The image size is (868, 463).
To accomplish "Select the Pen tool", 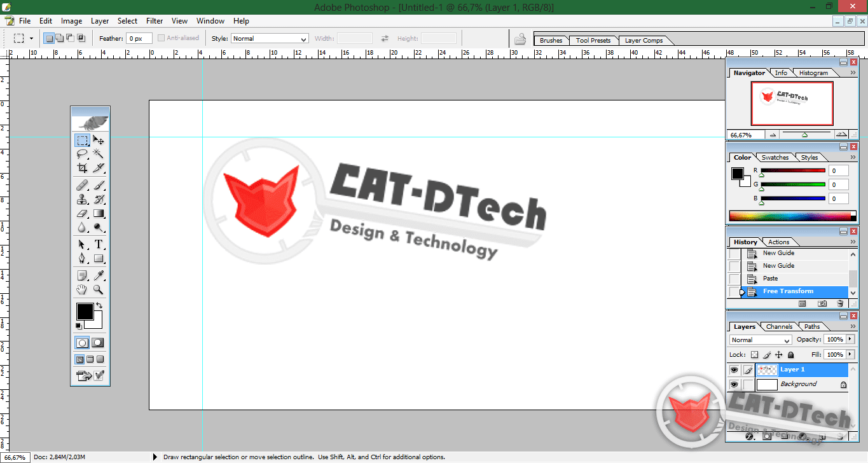I will pyautogui.click(x=82, y=259).
